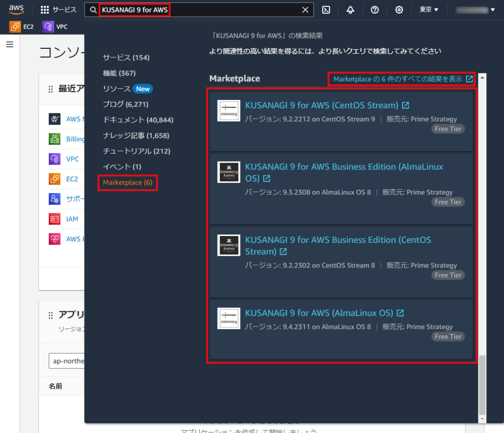
Task: Click the scrollbar up arrow in results
Action: coord(482,77)
